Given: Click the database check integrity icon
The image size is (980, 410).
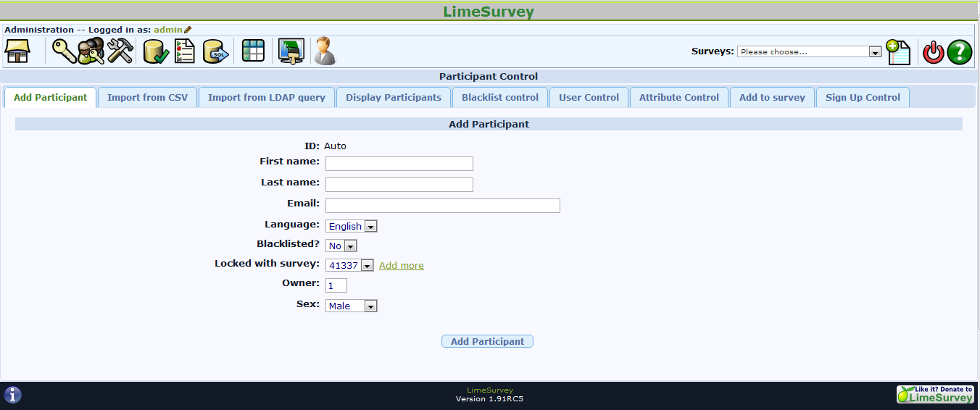Looking at the screenshot, I should click(x=155, y=51).
